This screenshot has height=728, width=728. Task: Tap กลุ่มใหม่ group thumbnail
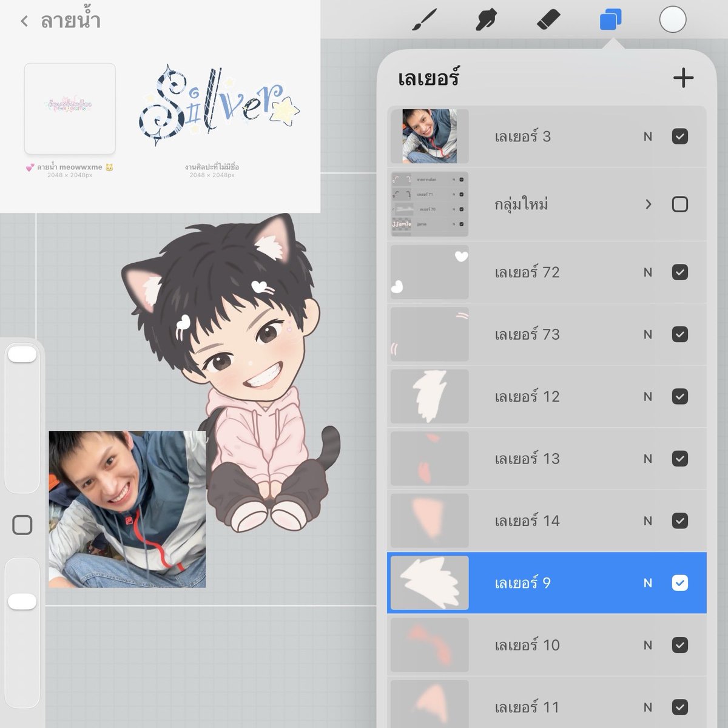click(x=430, y=204)
